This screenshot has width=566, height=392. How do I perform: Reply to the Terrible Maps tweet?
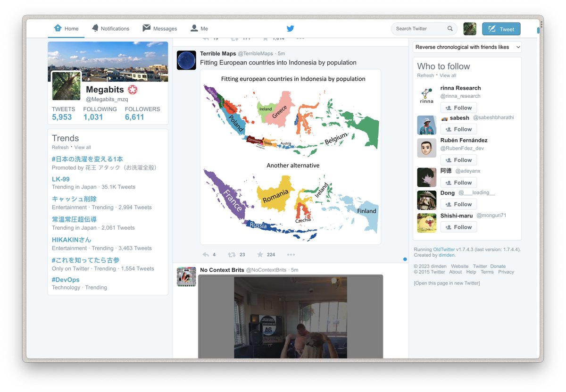(206, 255)
